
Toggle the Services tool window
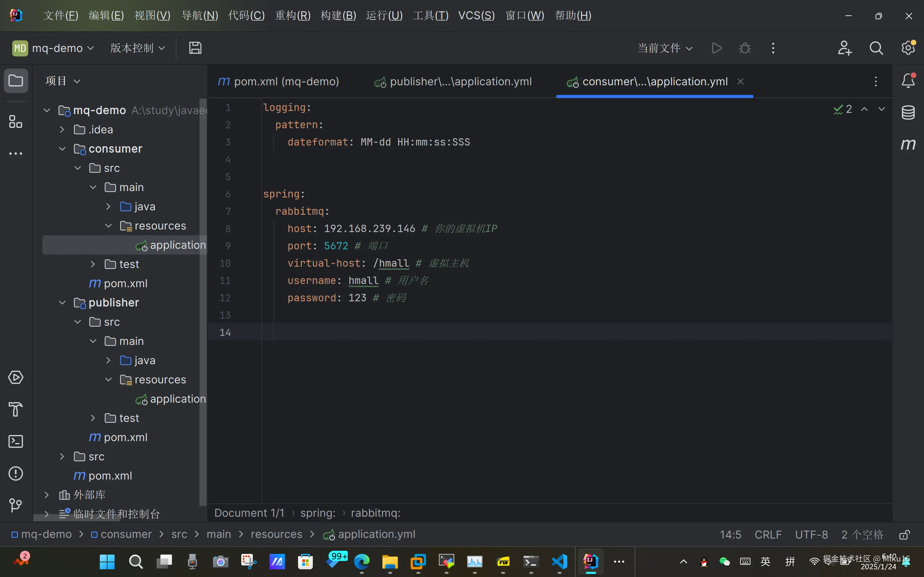point(16,377)
